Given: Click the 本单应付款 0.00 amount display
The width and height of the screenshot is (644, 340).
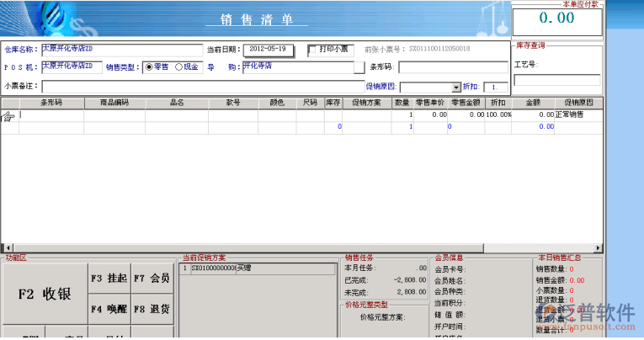Looking at the screenshot, I should click(557, 21).
